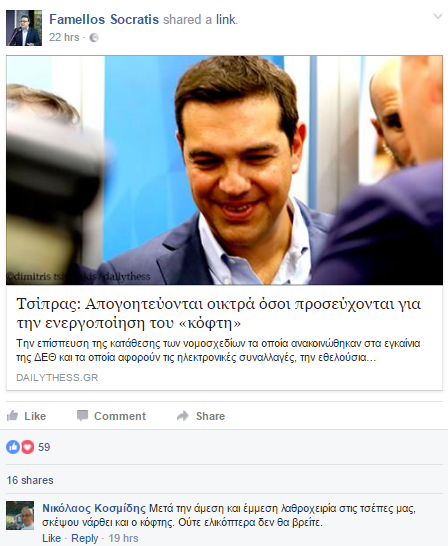Click the Share arrow icon

point(182,415)
